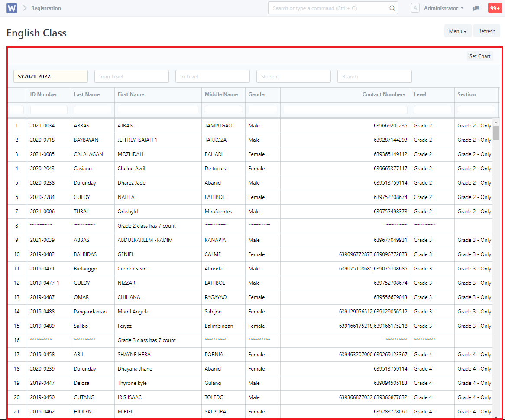
Task: Sort by the Last Name column header
Action: (x=92, y=94)
